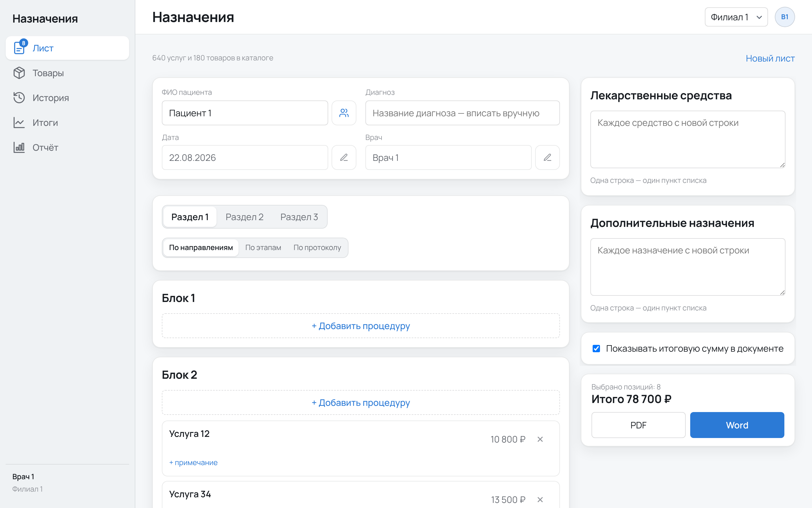Export the sheet as PDF
The width and height of the screenshot is (812, 508).
638,425
